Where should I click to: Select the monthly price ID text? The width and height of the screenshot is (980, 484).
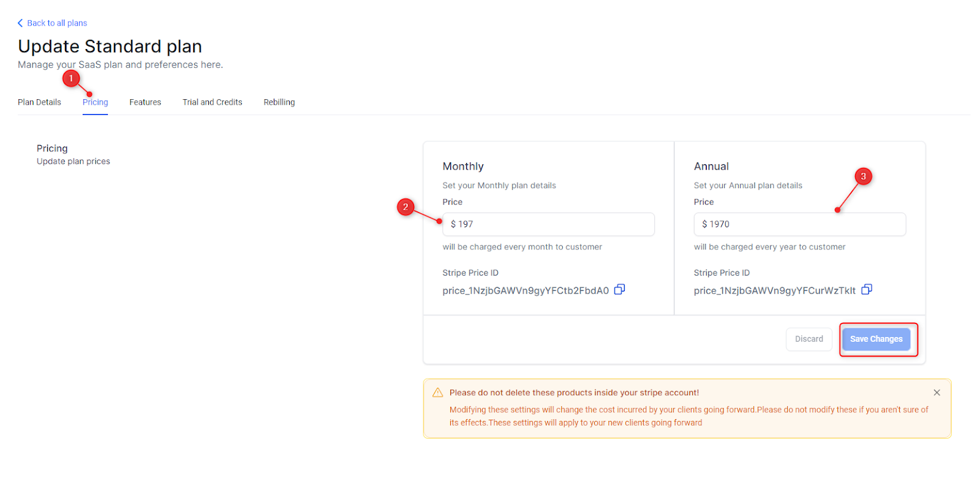pos(526,290)
